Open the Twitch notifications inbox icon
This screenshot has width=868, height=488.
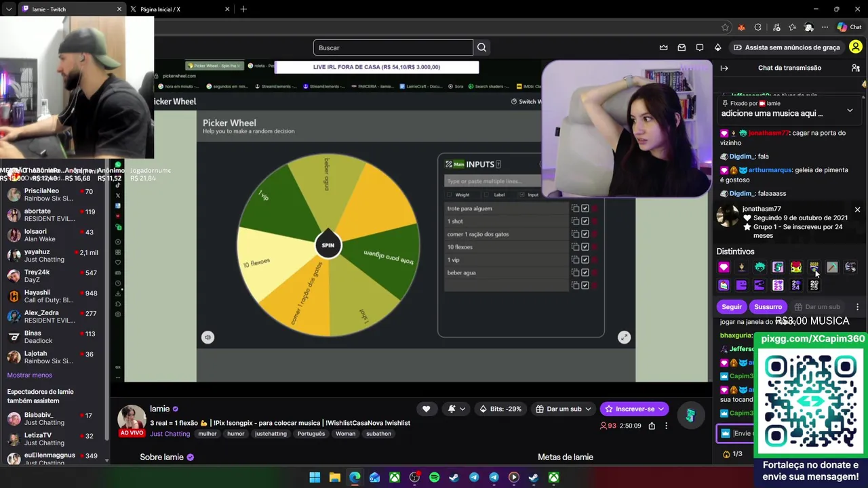(x=682, y=47)
